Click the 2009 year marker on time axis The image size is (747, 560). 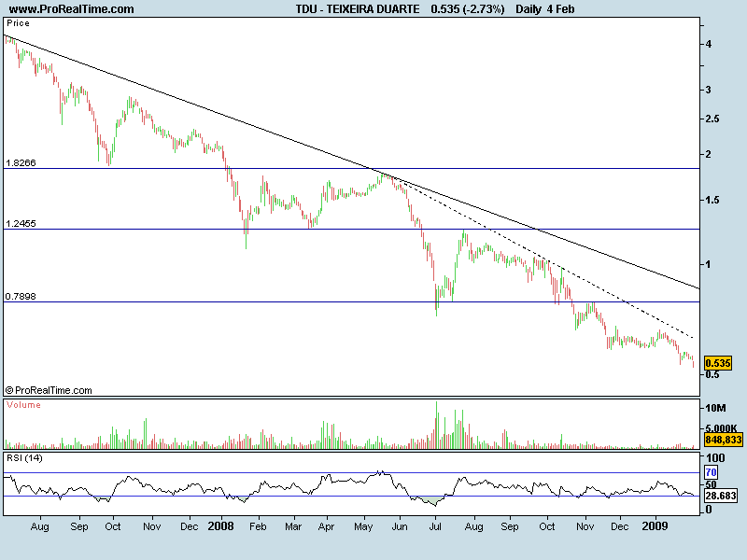(655, 526)
